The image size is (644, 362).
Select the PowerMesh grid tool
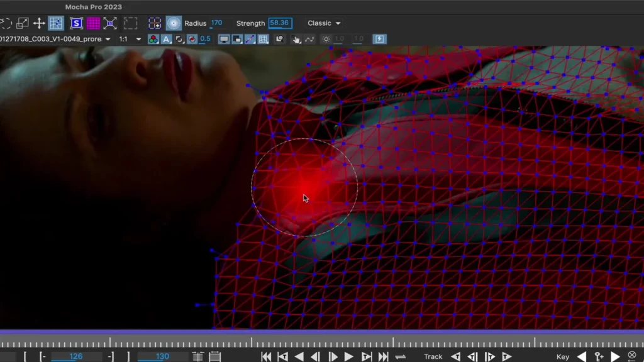coord(55,23)
